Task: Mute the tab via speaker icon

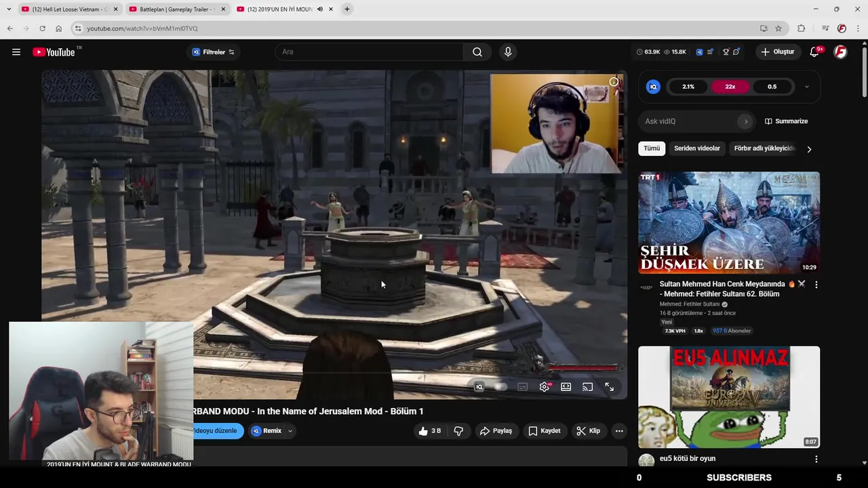Action: point(320,9)
